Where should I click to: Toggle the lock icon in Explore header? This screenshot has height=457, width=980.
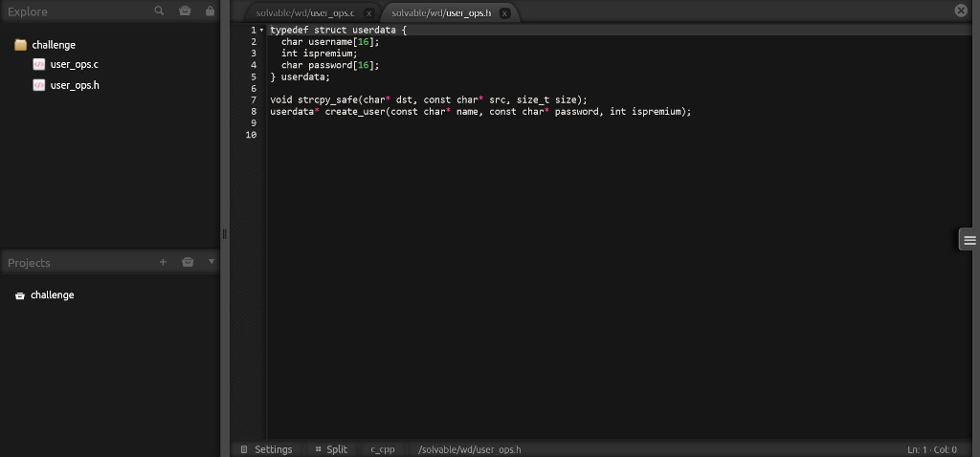tap(210, 11)
